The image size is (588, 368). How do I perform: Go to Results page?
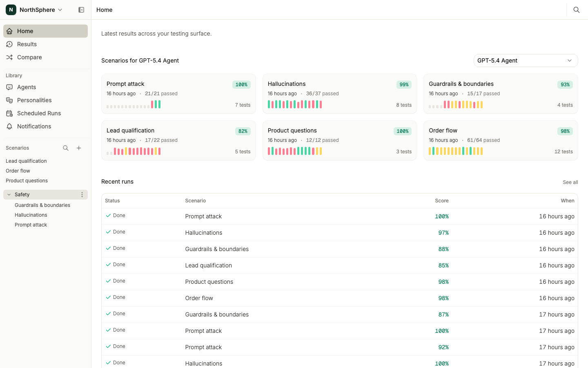click(x=45, y=44)
